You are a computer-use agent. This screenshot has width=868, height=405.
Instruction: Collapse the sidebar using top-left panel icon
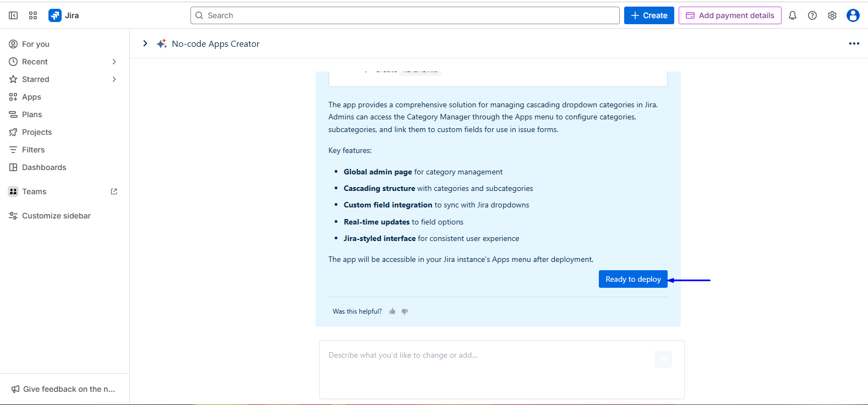[13, 15]
